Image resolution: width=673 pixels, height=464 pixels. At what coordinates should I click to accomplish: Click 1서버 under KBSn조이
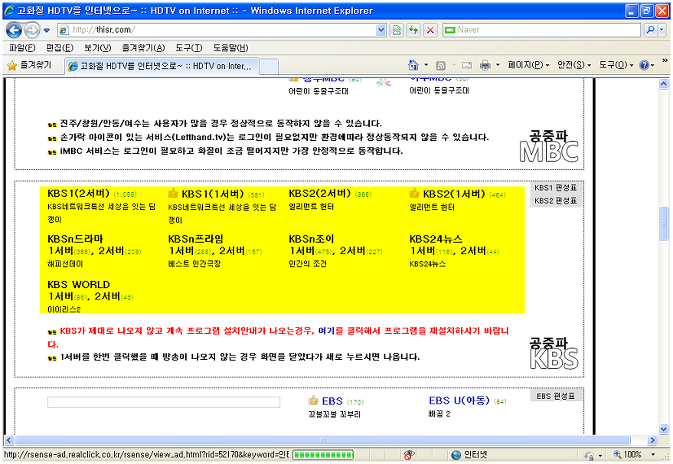[302, 251]
